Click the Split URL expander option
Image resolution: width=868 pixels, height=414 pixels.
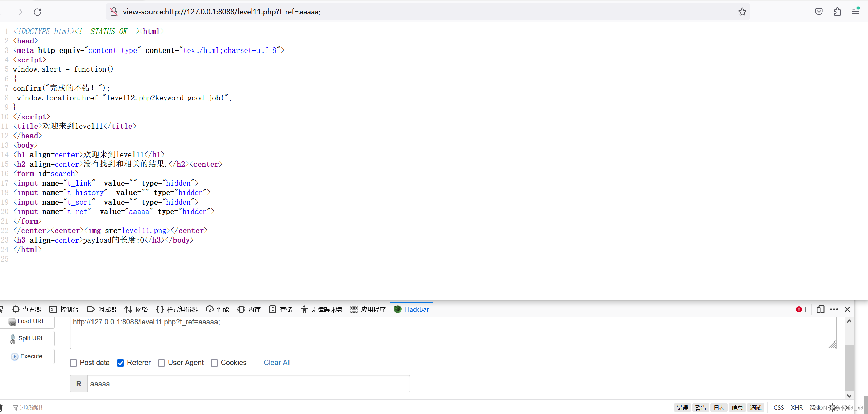27,338
